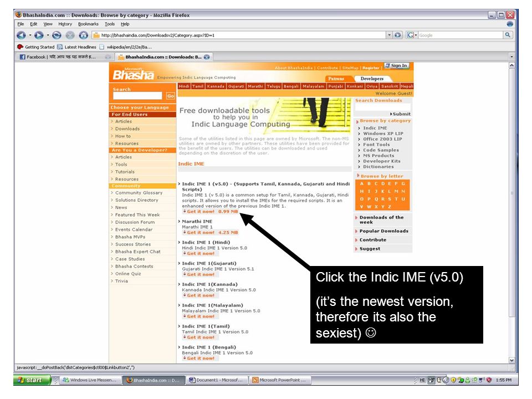Stop page loading with the Stop icon

point(70,35)
